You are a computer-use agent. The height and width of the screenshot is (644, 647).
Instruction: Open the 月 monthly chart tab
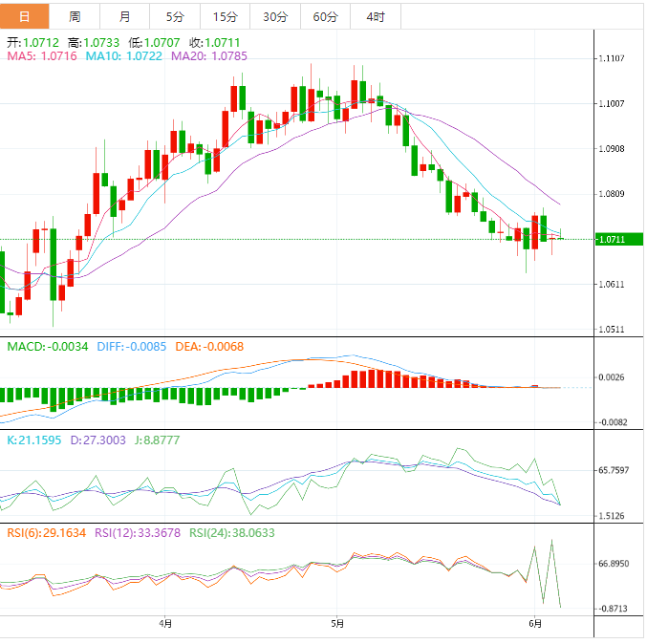pos(125,16)
